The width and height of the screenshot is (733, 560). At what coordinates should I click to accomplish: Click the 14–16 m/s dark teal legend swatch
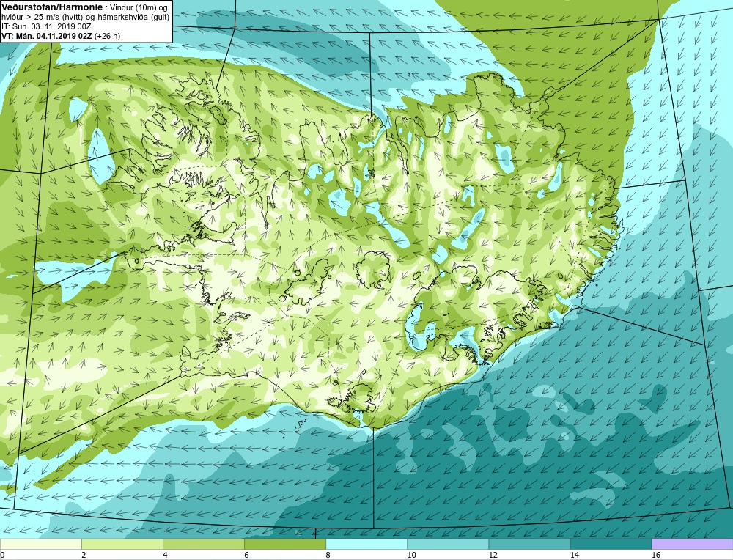point(611,544)
